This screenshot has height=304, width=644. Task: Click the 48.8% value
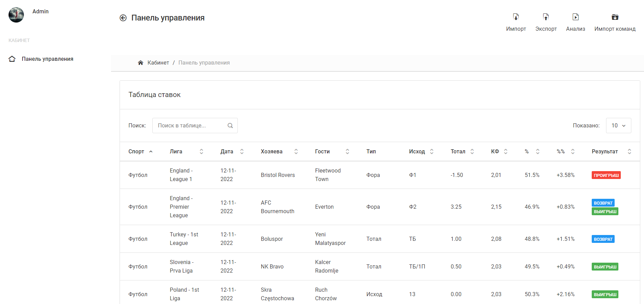coord(532,239)
